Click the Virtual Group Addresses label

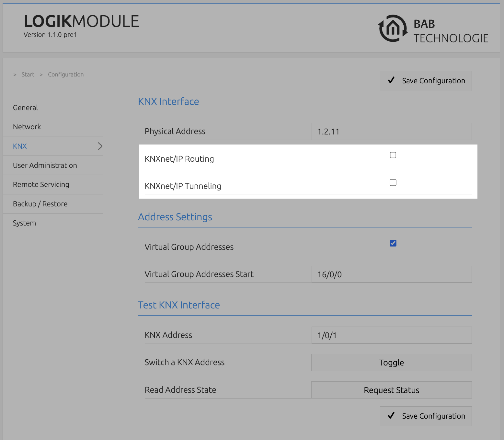[189, 247]
